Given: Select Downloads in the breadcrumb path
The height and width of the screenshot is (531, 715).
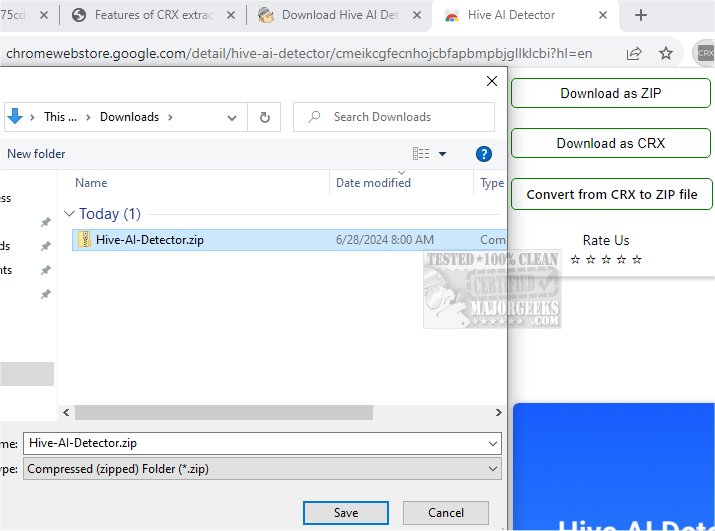Looking at the screenshot, I should pos(130,117).
